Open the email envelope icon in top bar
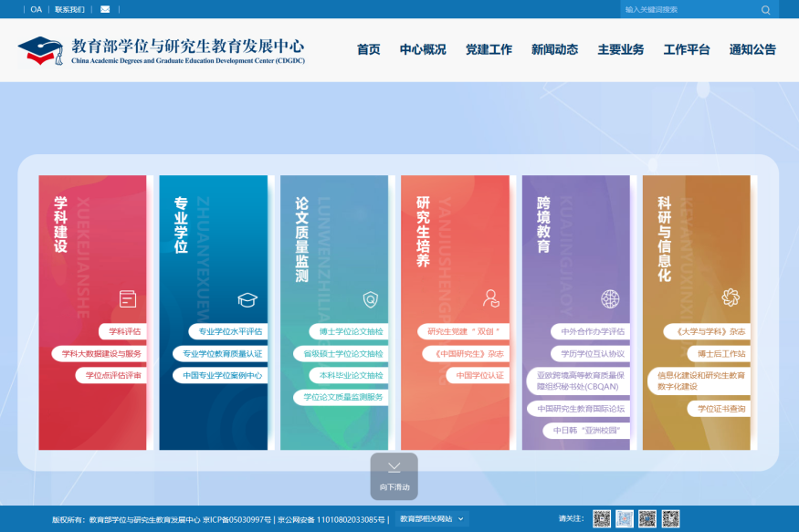Image resolution: width=799 pixels, height=532 pixels. point(105,9)
